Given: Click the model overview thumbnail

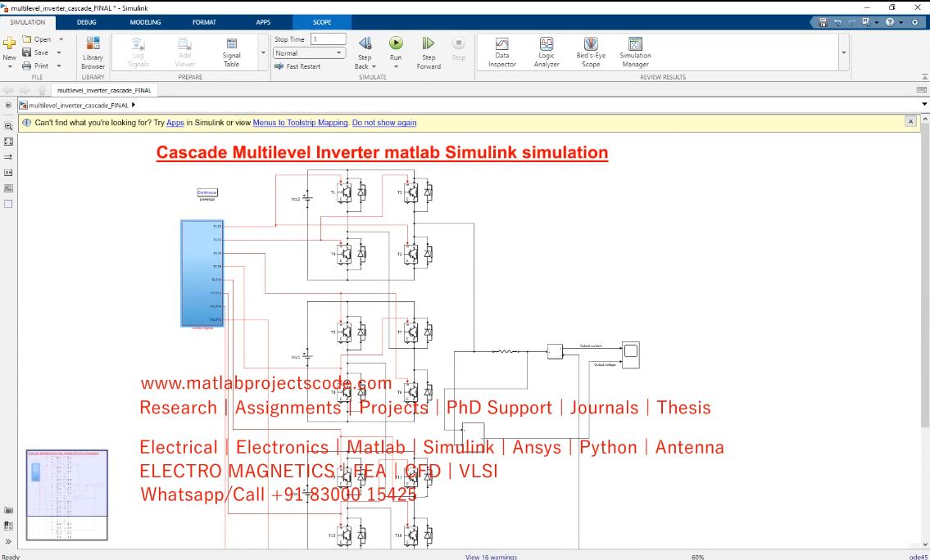Looking at the screenshot, I should (x=67, y=495).
